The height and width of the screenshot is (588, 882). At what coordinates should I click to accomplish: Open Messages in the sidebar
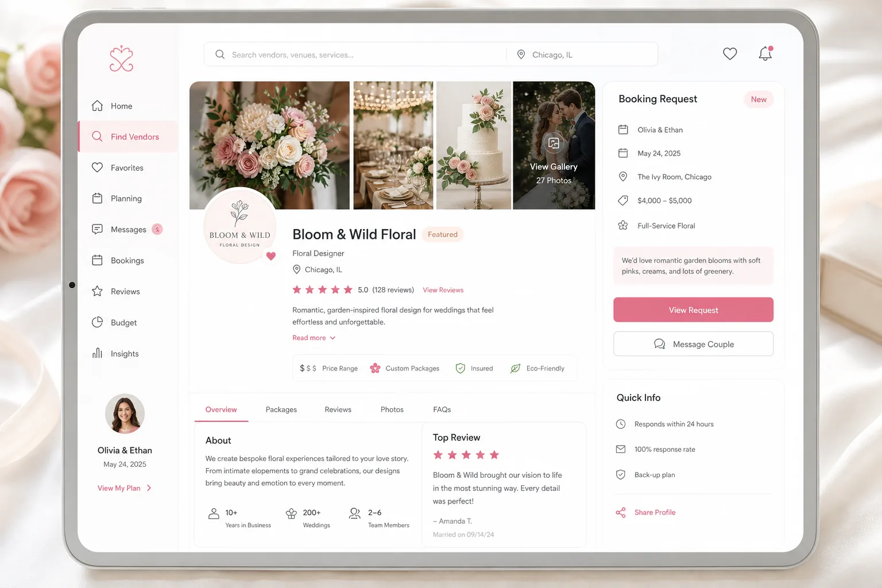point(127,230)
